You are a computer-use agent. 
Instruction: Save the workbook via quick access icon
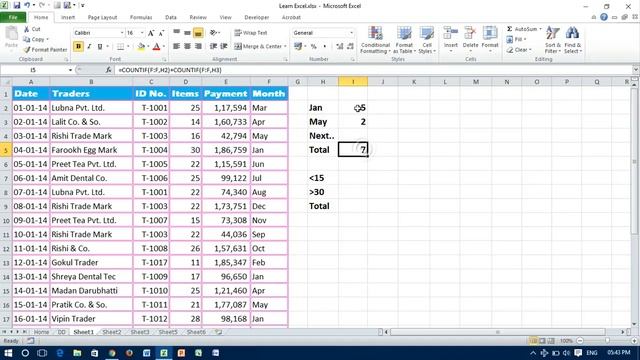pyautogui.click(x=17, y=5)
